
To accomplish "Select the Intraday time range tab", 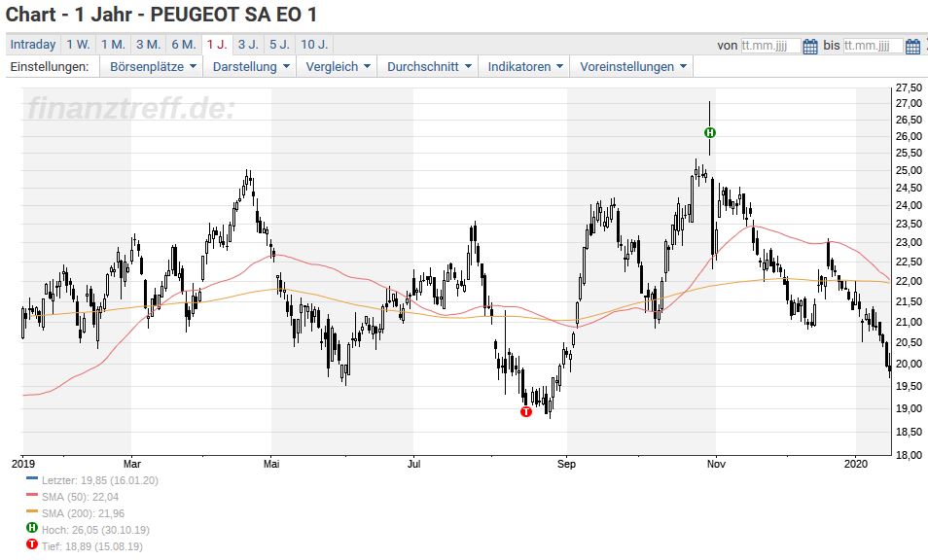I will pos(33,45).
